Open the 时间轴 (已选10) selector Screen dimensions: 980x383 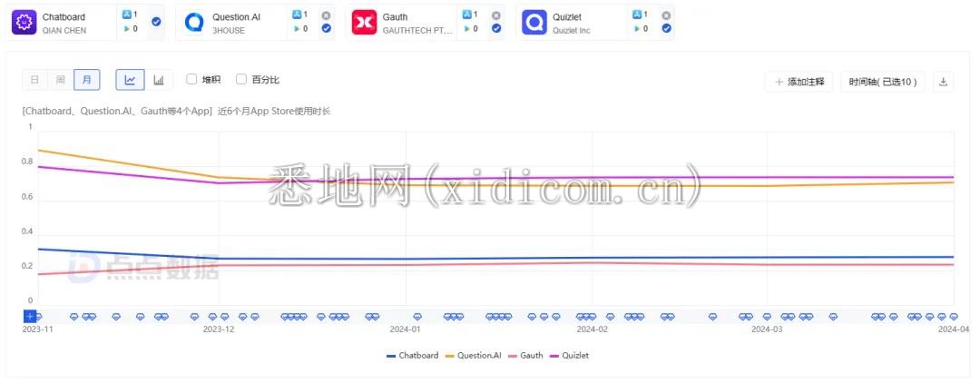point(882,82)
